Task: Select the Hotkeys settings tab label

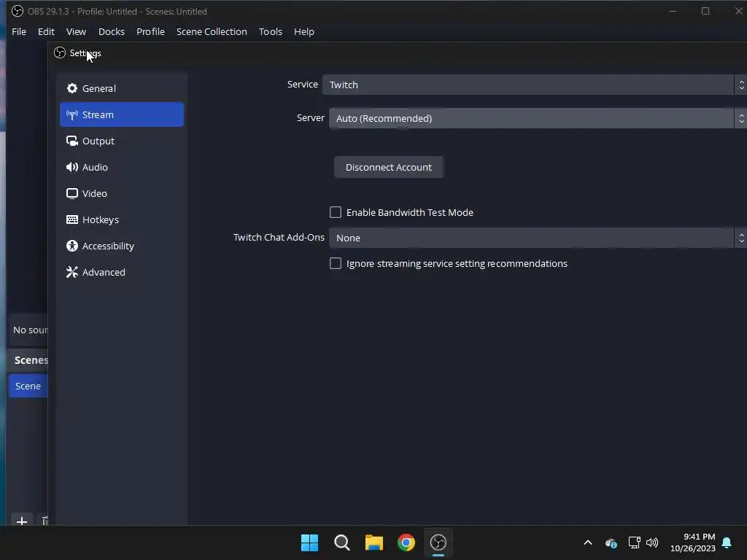Action: pyautogui.click(x=101, y=219)
